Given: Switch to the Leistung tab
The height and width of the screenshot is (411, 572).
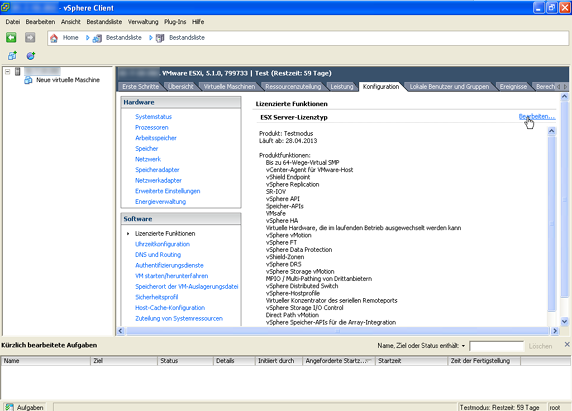Looking at the screenshot, I should click(x=342, y=87).
